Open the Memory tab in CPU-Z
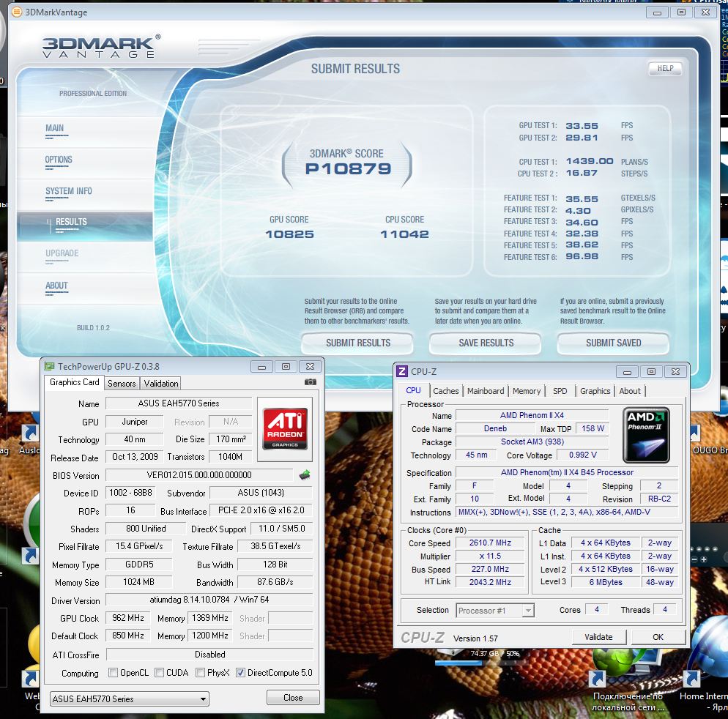The image size is (728, 719). pos(527,391)
